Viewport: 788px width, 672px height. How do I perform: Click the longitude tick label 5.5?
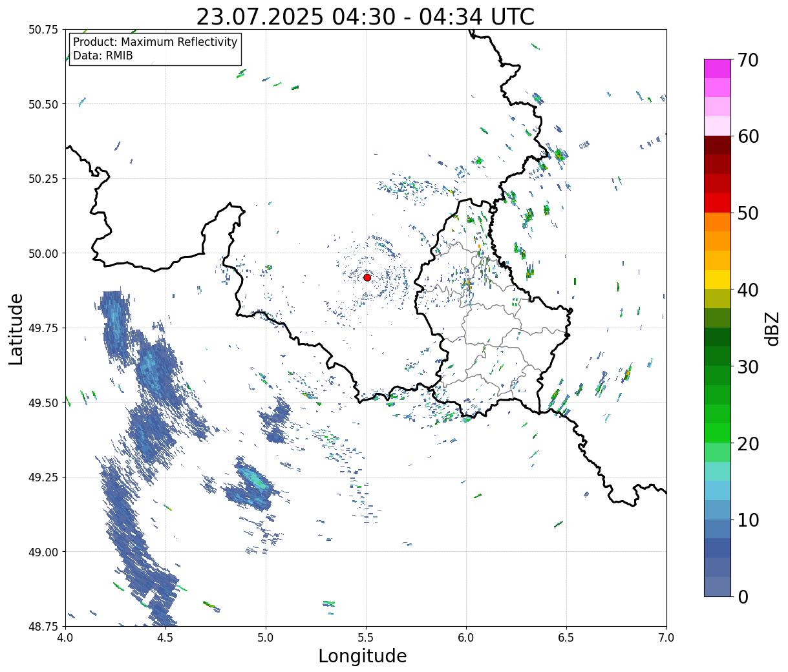(366, 637)
